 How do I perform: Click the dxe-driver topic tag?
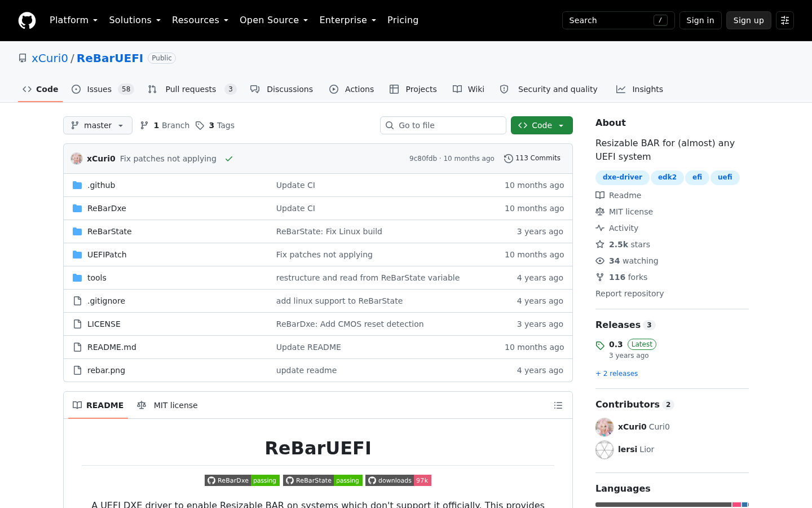point(623,177)
